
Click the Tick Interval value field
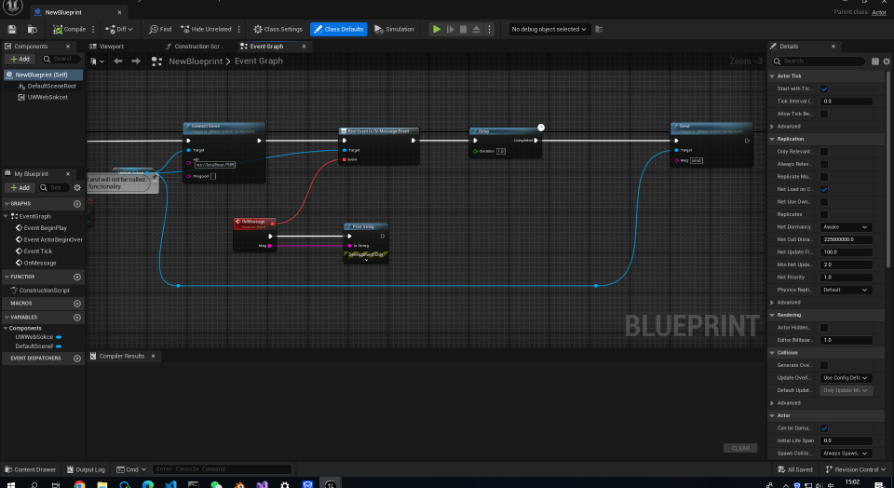coord(846,101)
